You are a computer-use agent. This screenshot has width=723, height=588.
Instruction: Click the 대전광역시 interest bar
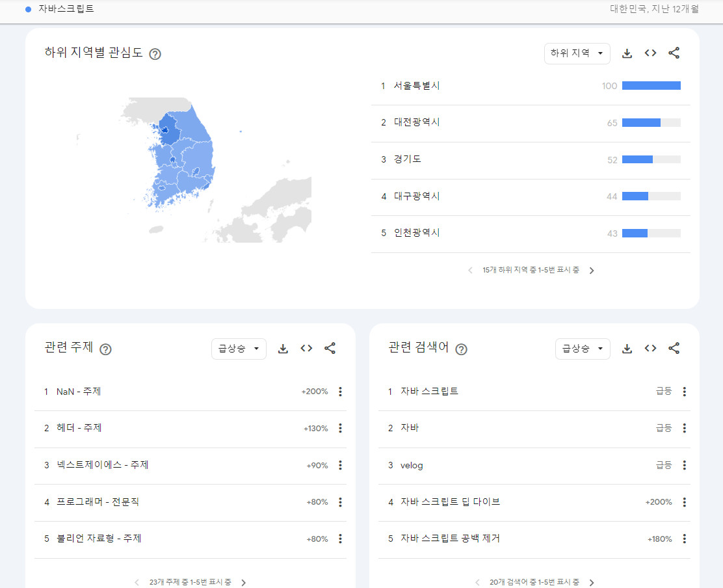(x=651, y=123)
